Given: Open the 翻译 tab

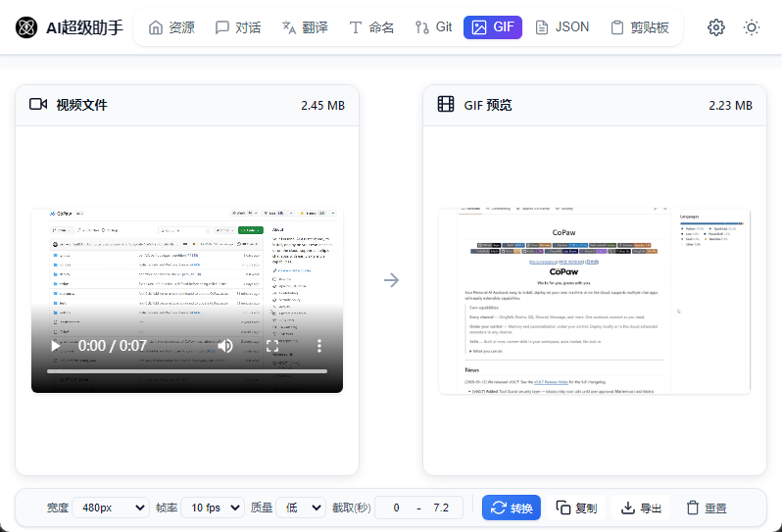Looking at the screenshot, I should click(305, 27).
